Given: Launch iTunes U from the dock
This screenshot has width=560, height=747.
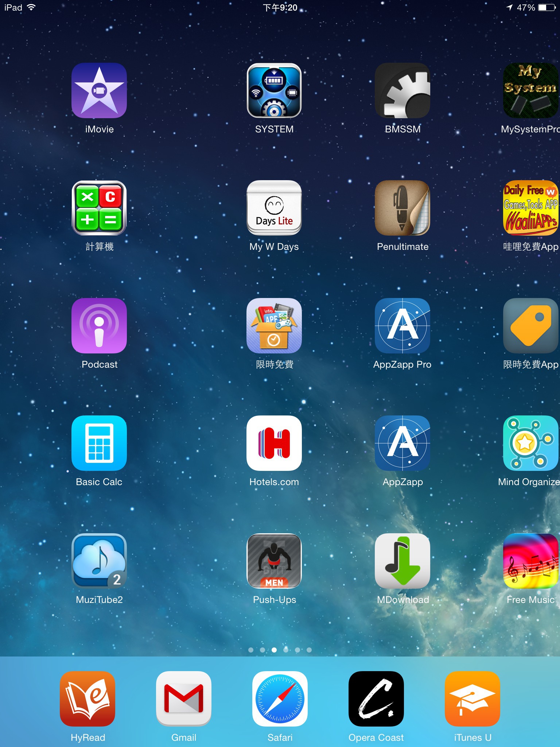Looking at the screenshot, I should pos(472,699).
